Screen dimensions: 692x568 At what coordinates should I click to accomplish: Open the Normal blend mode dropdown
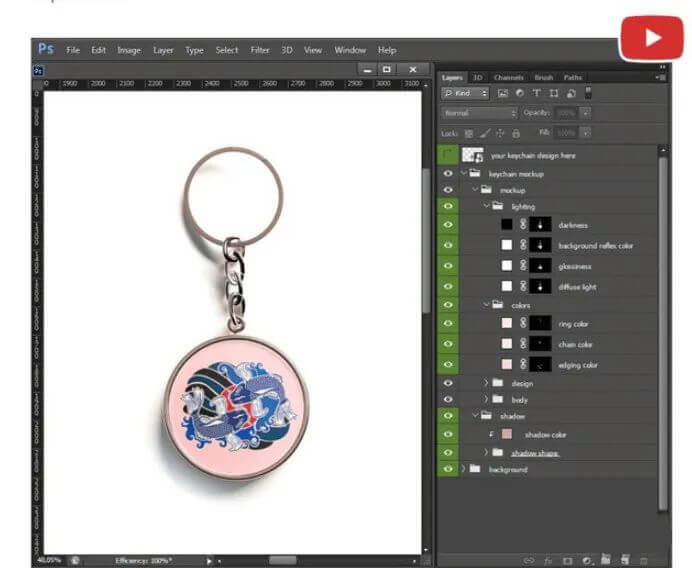tap(479, 113)
